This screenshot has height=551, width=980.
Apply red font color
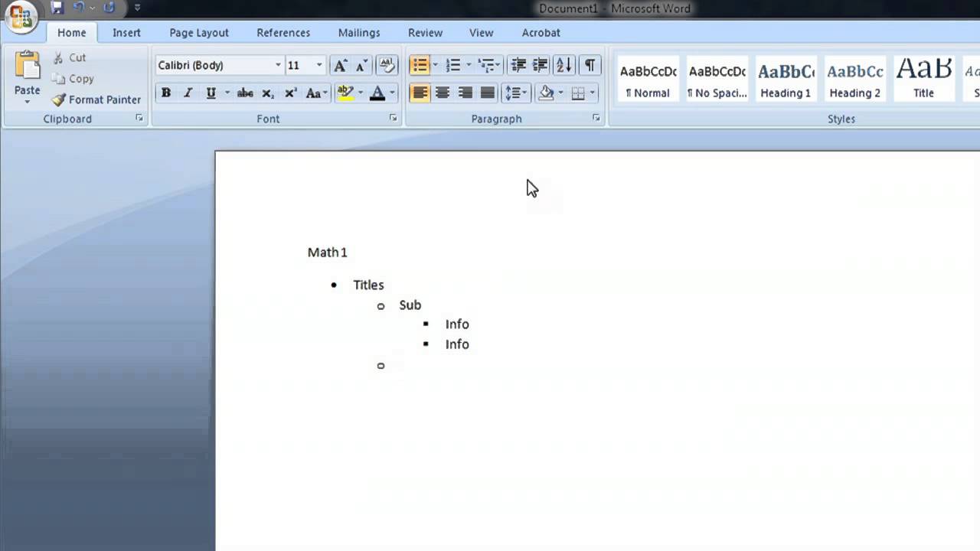[377, 93]
